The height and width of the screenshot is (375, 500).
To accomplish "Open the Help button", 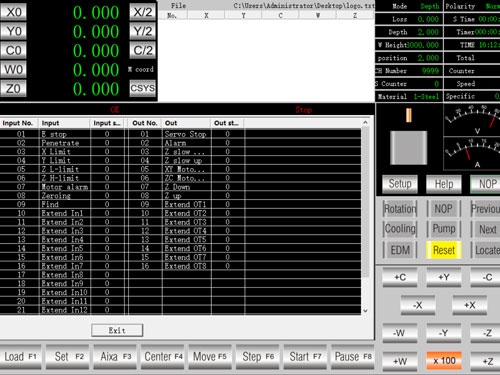I will pyautogui.click(x=444, y=184).
